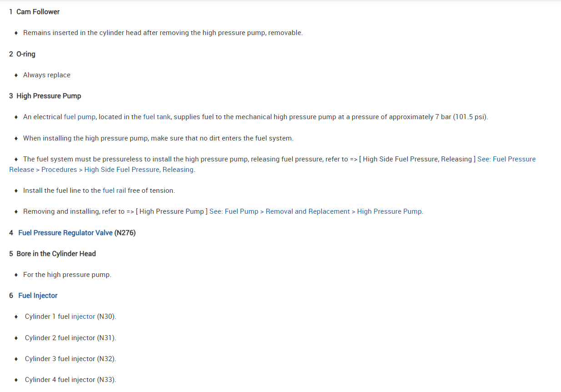Click the "3 High Pressure Pump" section heading

[x=45, y=96]
